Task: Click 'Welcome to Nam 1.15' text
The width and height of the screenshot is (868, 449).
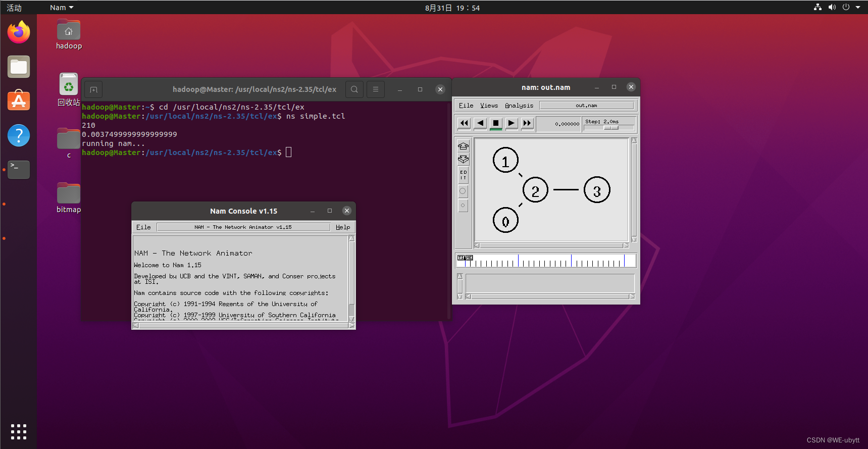Action: point(168,265)
